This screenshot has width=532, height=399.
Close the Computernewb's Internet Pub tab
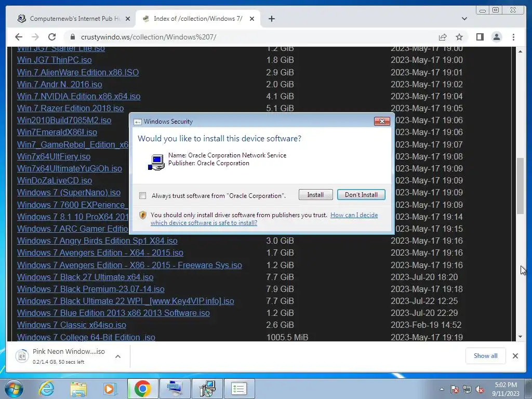[128, 19]
